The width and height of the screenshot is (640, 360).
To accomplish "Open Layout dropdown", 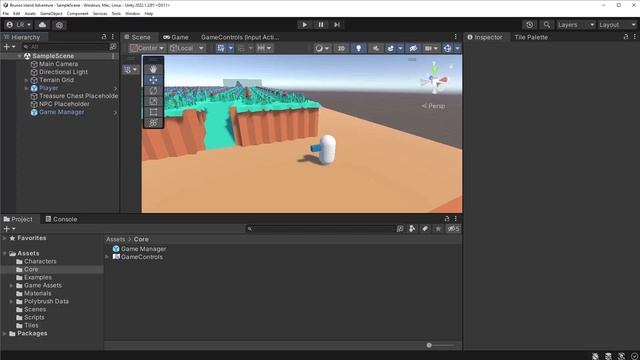I will tap(617, 25).
